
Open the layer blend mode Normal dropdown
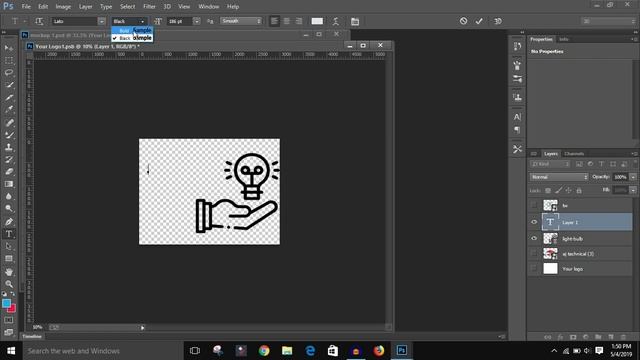click(x=559, y=177)
